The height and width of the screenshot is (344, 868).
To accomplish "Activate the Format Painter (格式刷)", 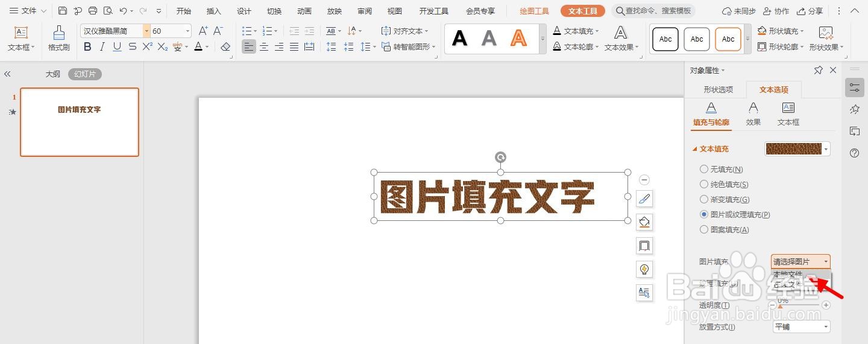I will (58, 39).
